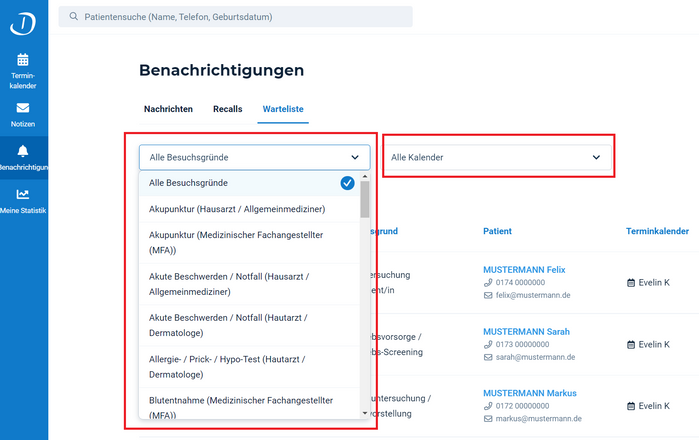Switch to the Nachrichten tab

tap(168, 108)
